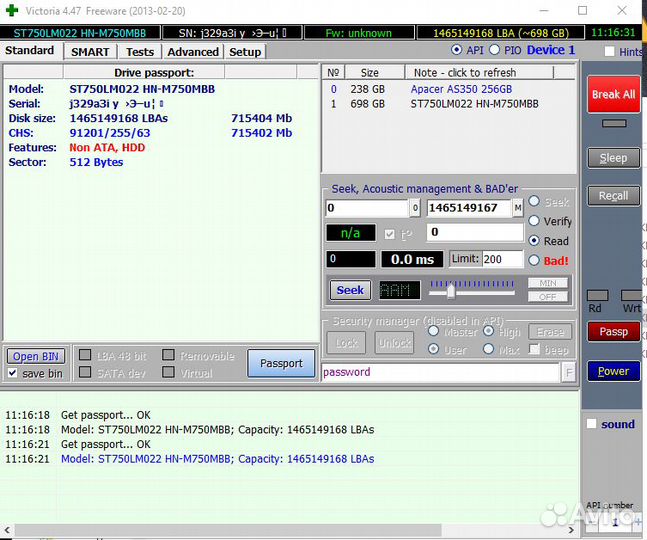This screenshot has width=647, height=540.
Task: Click the Recall button
Action: coord(614,196)
